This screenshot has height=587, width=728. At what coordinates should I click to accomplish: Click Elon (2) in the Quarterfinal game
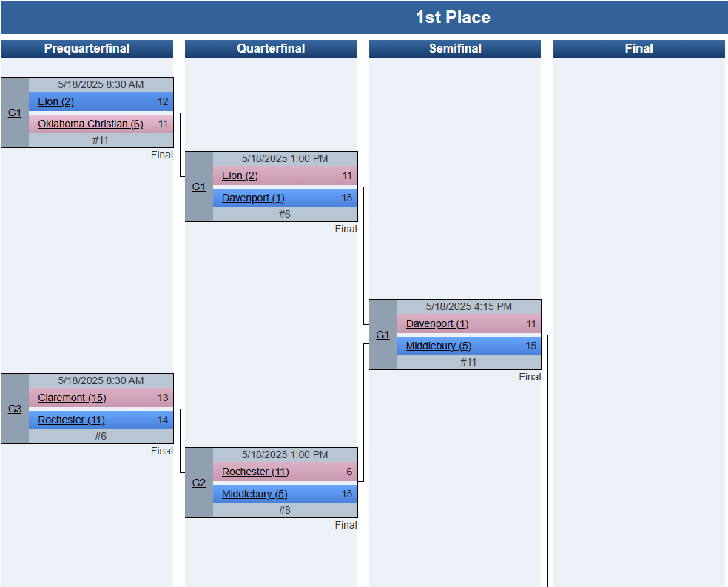point(240,176)
